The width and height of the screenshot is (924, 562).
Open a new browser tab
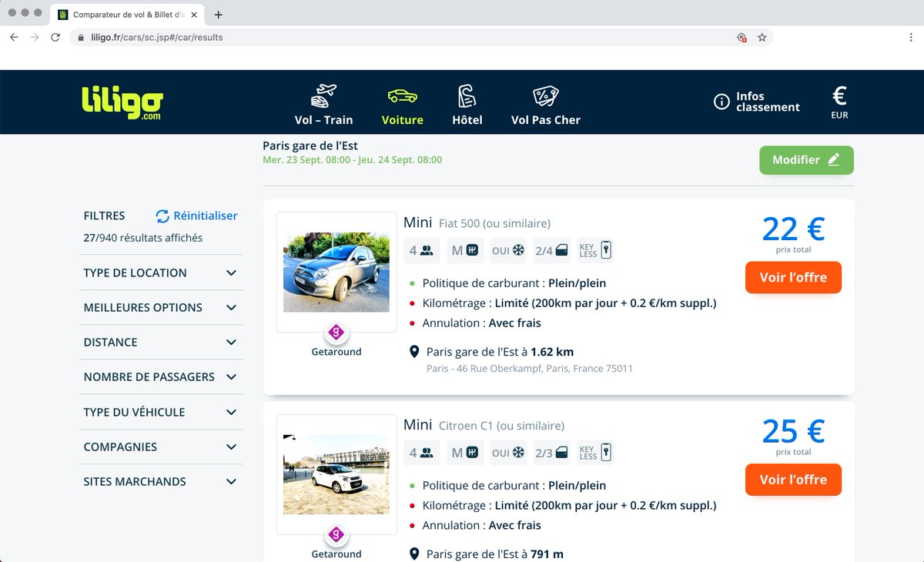point(219,15)
